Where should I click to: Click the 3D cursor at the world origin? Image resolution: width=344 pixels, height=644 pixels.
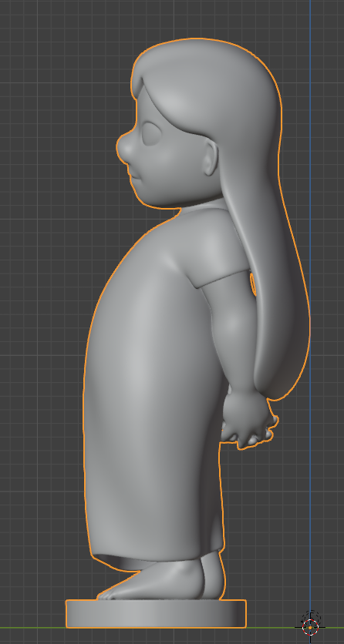310,627
